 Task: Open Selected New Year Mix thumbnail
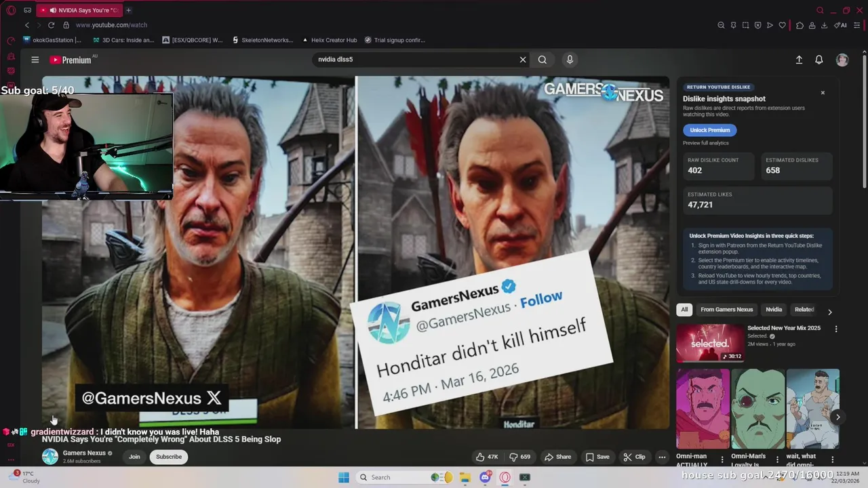(710, 343)
